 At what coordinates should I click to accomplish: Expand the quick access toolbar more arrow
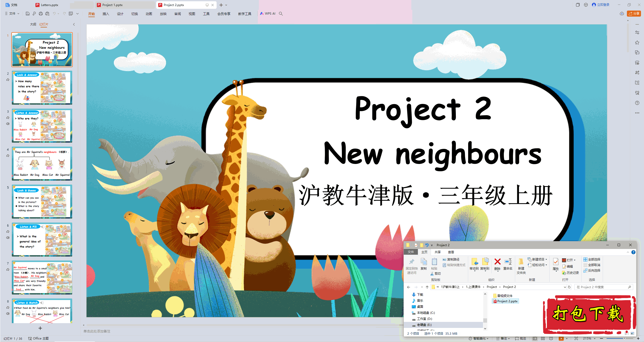[x=77, y=14]
